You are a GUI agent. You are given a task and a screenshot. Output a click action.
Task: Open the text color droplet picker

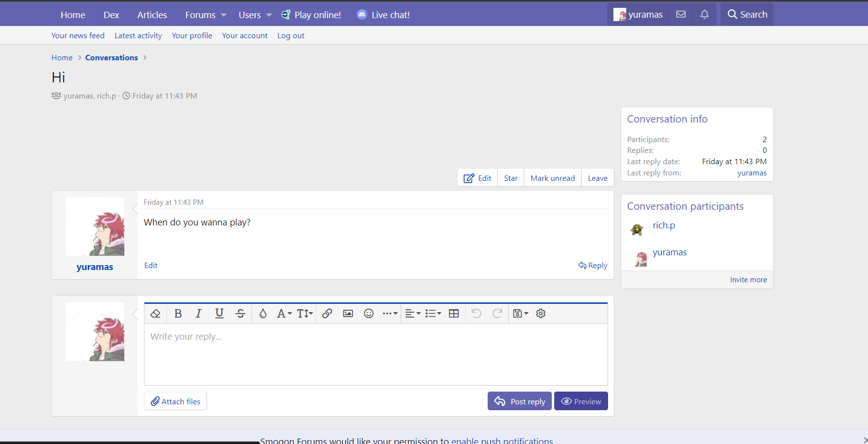[263, 314]
